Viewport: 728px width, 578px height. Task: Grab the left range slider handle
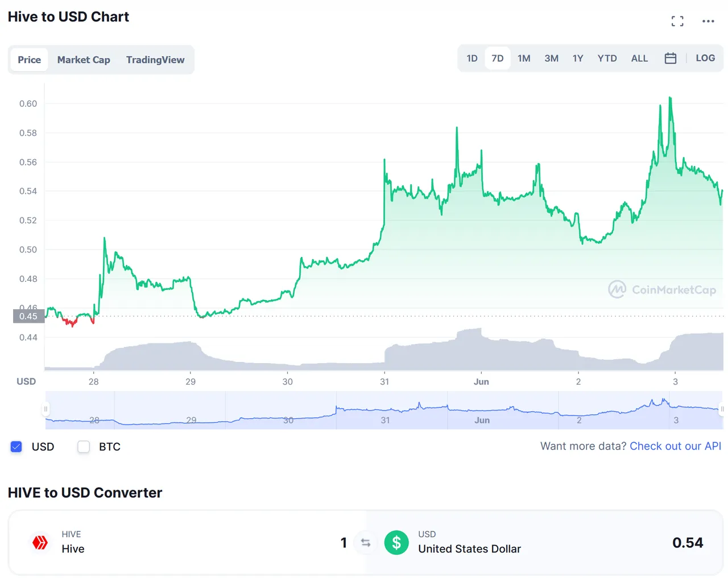pos(45,409)
